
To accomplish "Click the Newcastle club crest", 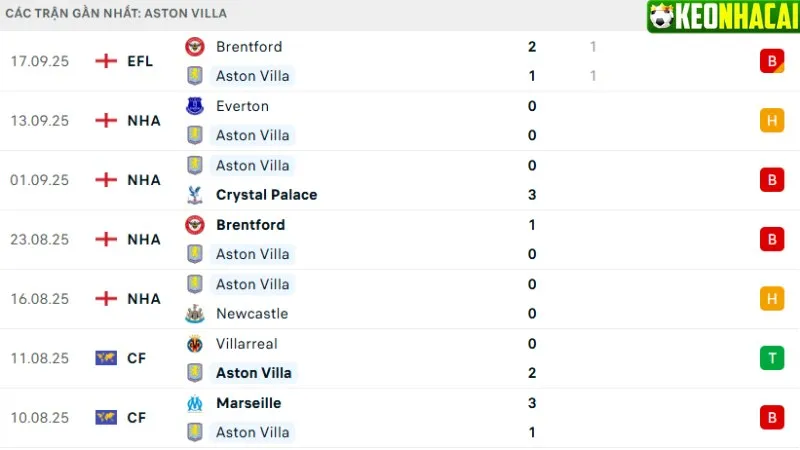I will point(195,314).
